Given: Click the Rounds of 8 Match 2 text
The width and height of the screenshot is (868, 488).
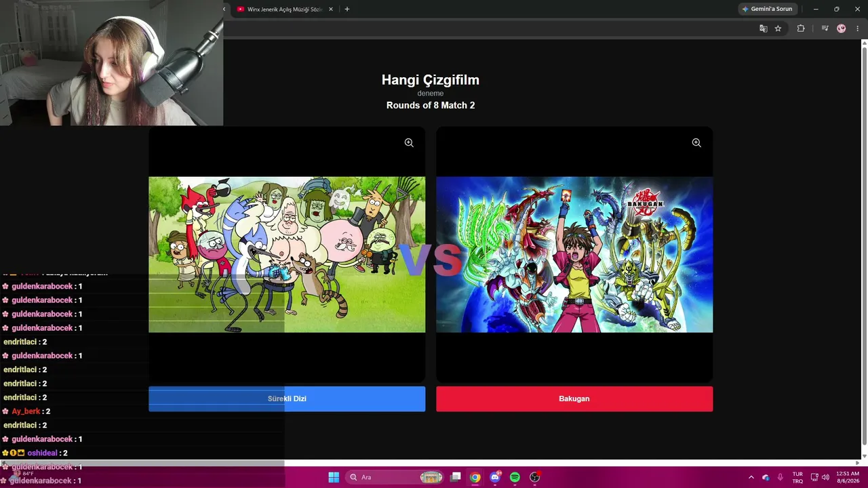Looking at the screenshot, I should (431, 105).
